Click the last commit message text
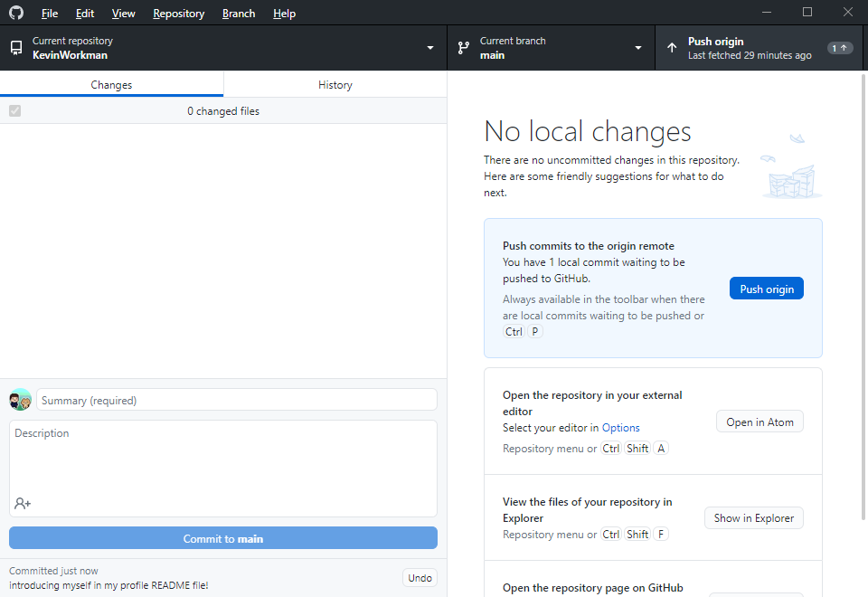Screen dimensions: 868x597 [108, 585]
